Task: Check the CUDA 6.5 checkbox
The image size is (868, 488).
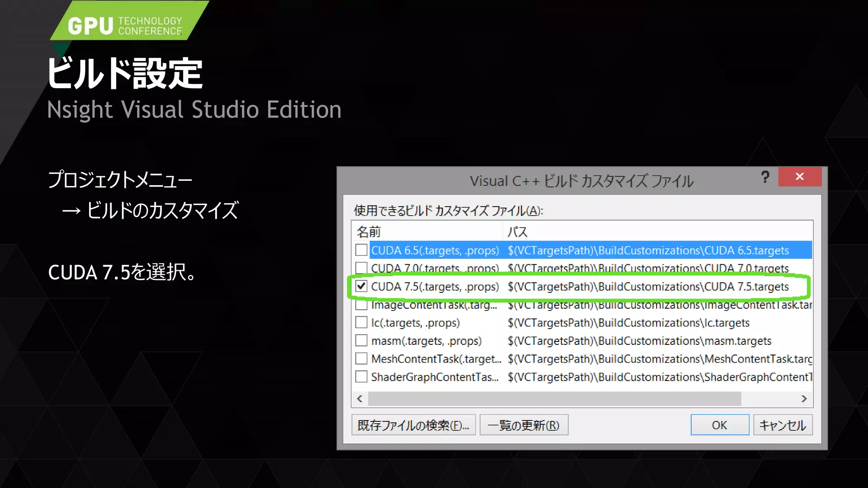Action: click(x=361, y=250)
